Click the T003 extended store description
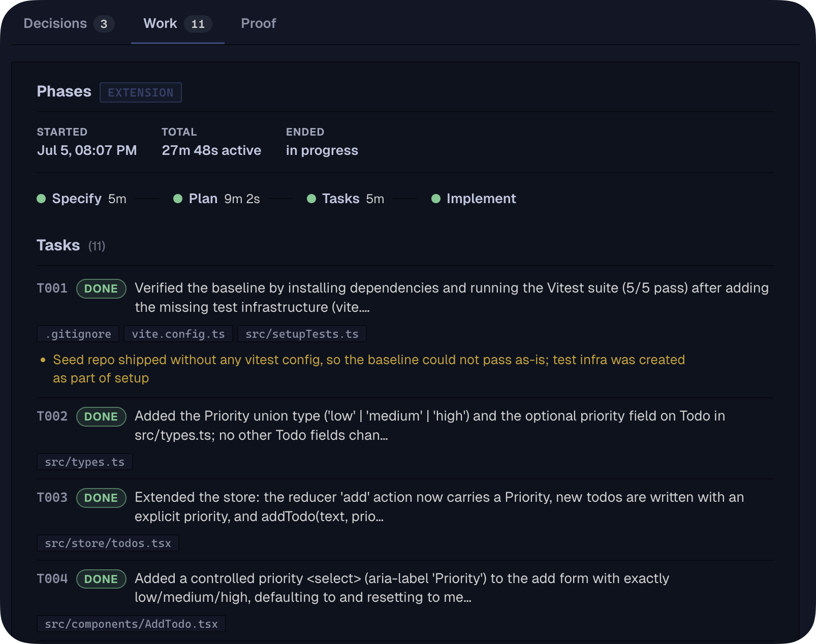 click(x=439, y=507)
